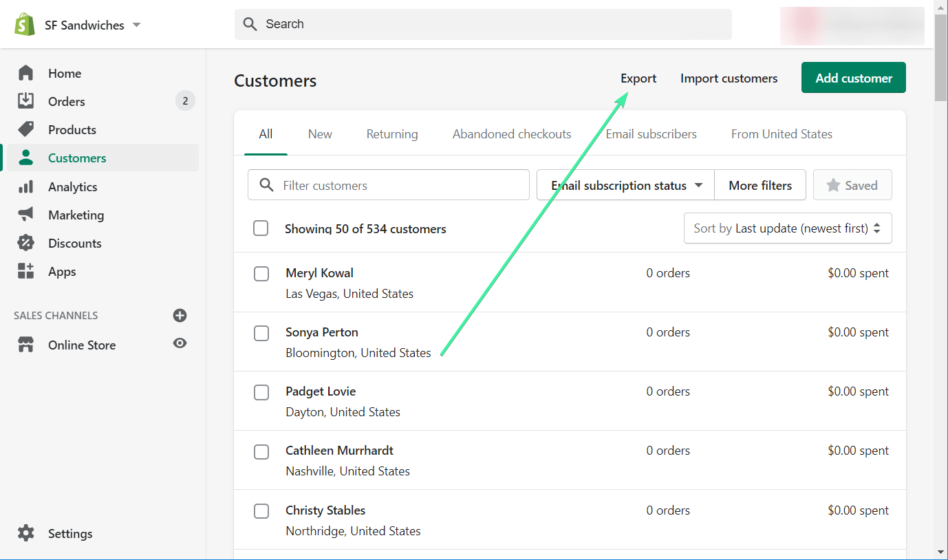The width and height of the screenshot is (948, 560).
Task: Open Orders from the sidebar
Action: (25, 101)
